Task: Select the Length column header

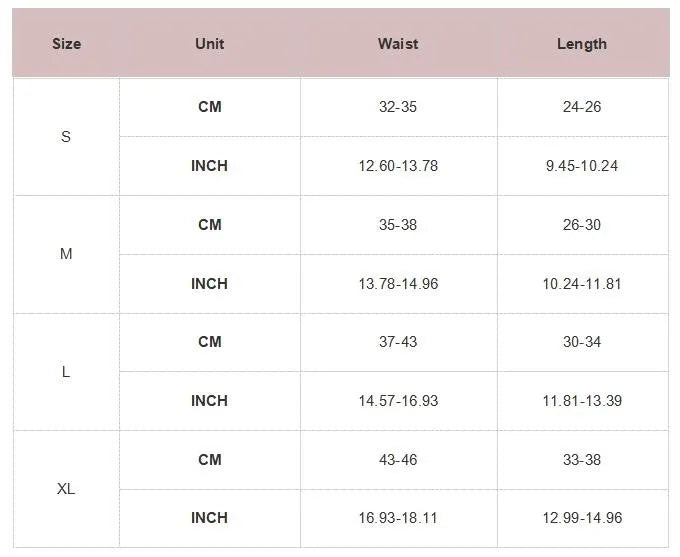Action: (x=582, y=44)
